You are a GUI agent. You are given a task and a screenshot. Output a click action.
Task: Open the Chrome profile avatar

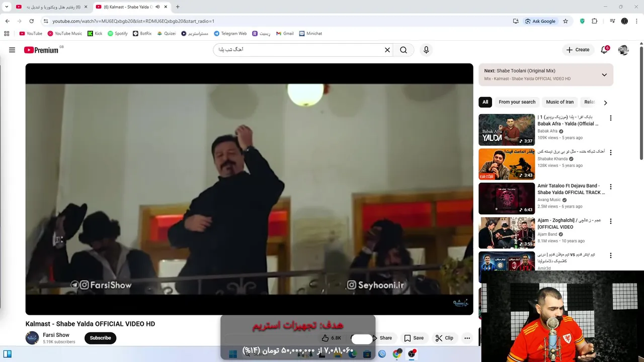624,21
